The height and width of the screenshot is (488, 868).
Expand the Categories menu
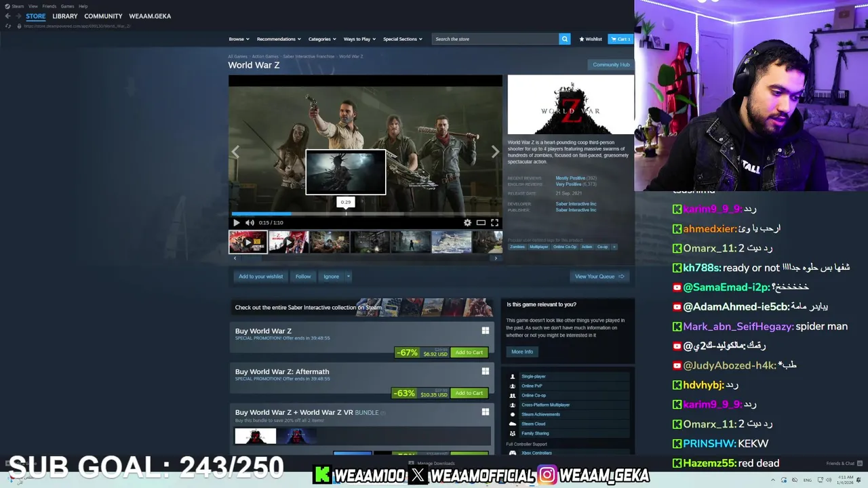(321, 39)
